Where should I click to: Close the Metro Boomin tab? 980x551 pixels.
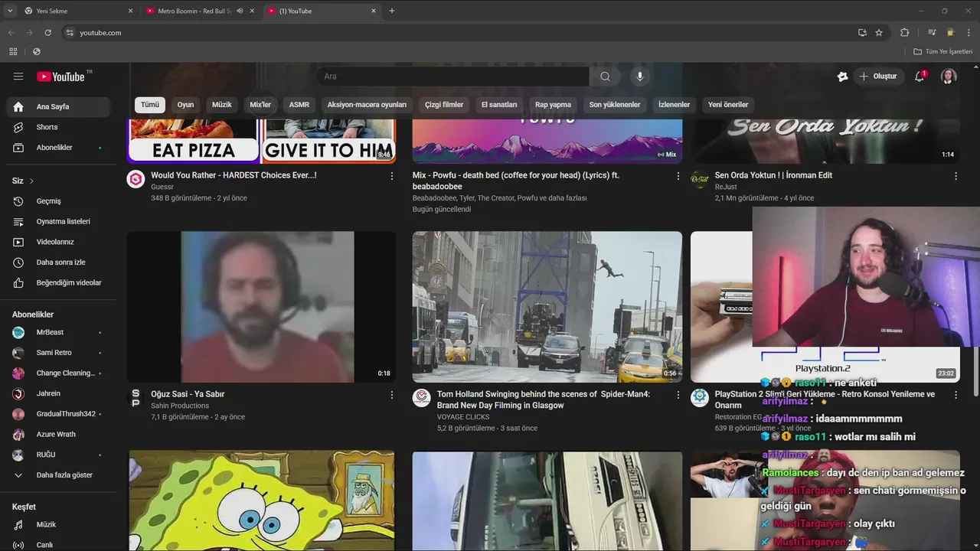coord(252,11)
